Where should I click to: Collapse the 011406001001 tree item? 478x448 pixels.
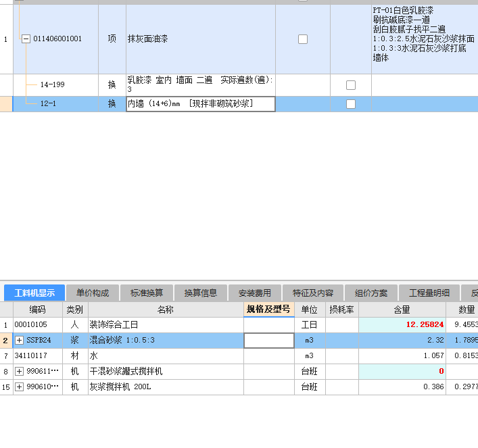[26, 39]
